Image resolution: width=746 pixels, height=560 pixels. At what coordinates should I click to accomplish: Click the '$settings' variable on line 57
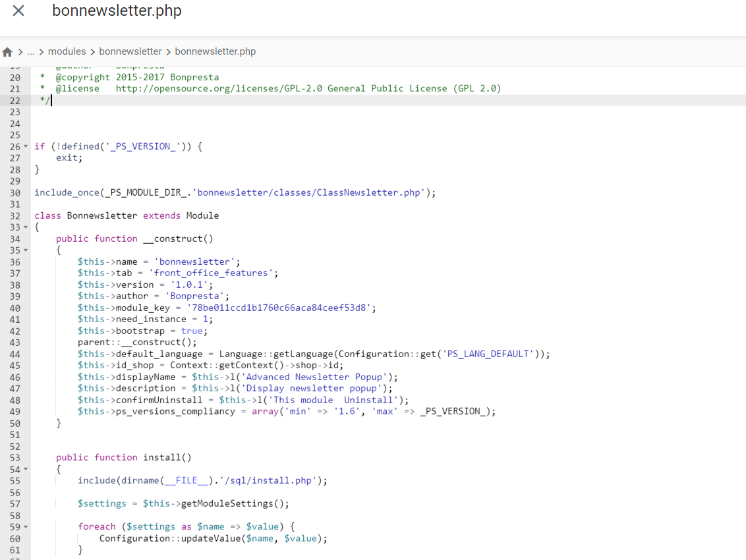[101, 504]
